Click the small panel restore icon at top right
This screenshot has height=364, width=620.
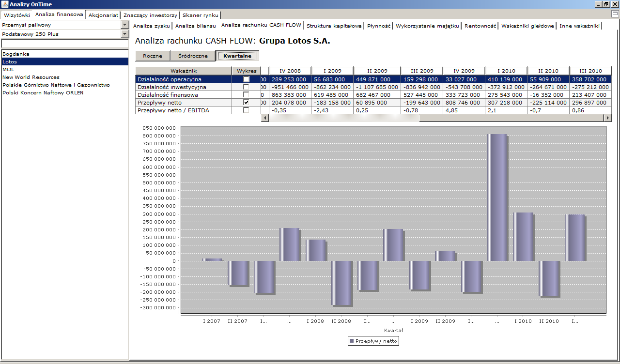[x=615, y=14]
